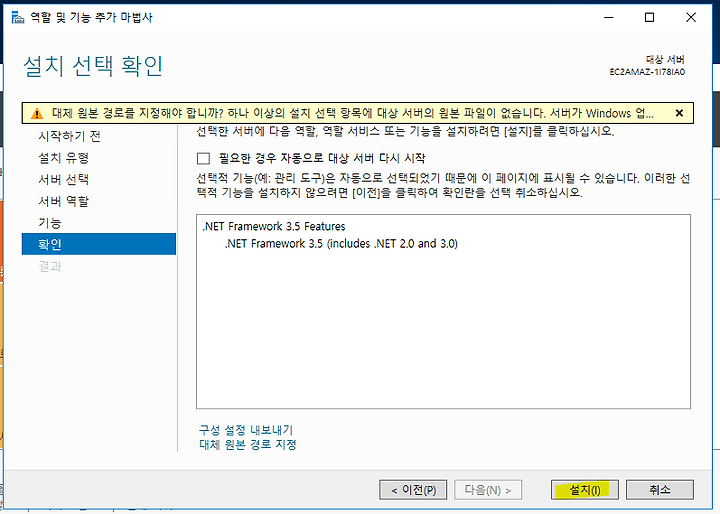Close the wizard window

pos(691,17)
